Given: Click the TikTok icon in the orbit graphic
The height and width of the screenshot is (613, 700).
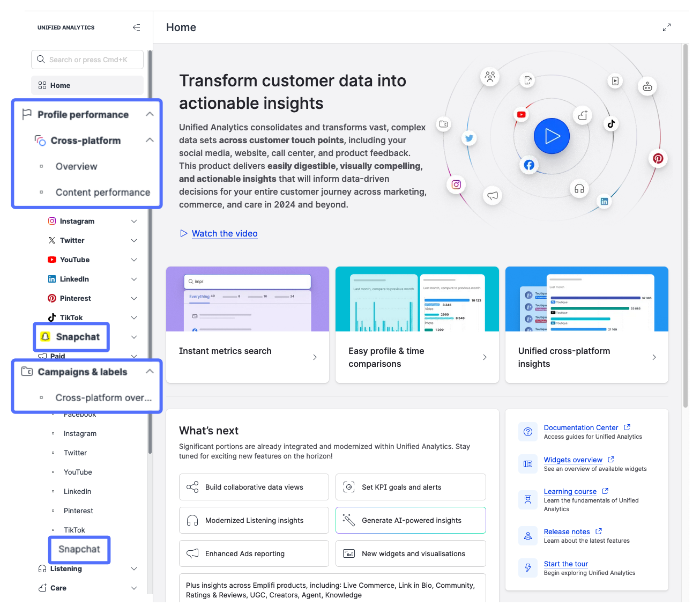Looking at the screenshot, I should click(x=611, y=123).
